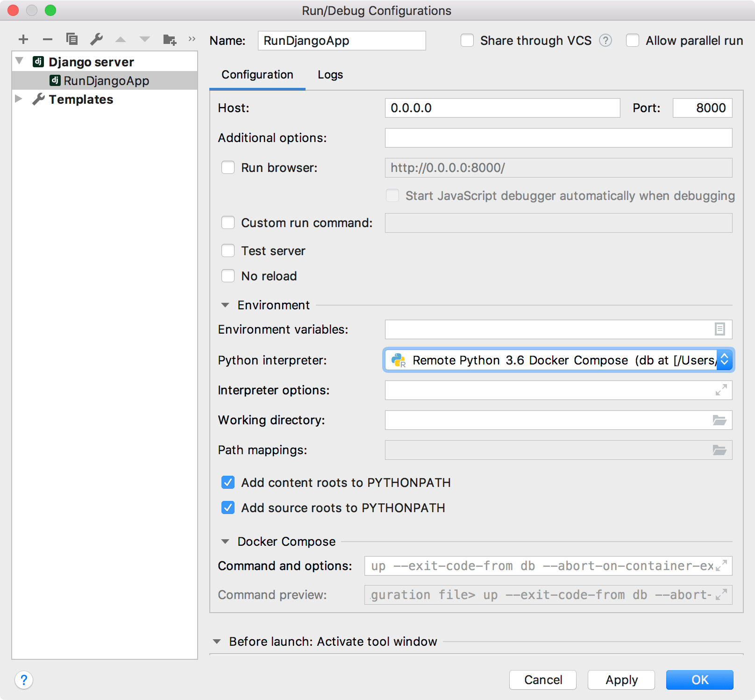Remove selected configuration with minus icon
755x700 pixels.
pyautogui.click(x=48, y=39)
